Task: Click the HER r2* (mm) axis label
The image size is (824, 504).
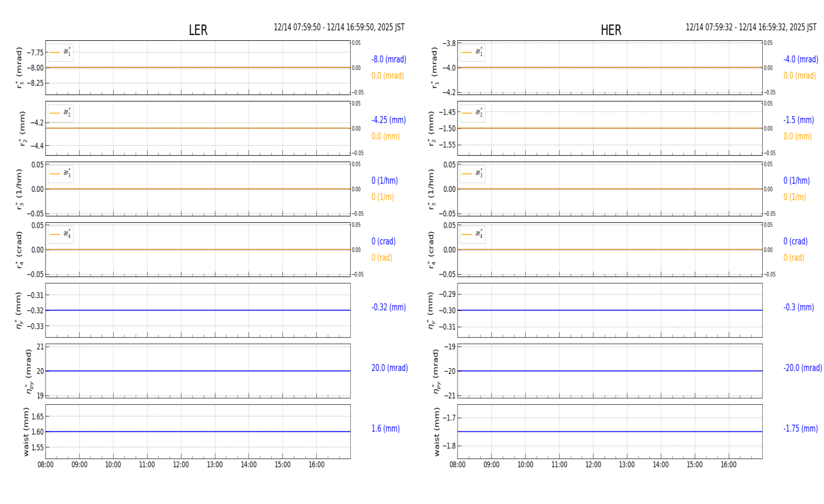Action: [432, 128]
